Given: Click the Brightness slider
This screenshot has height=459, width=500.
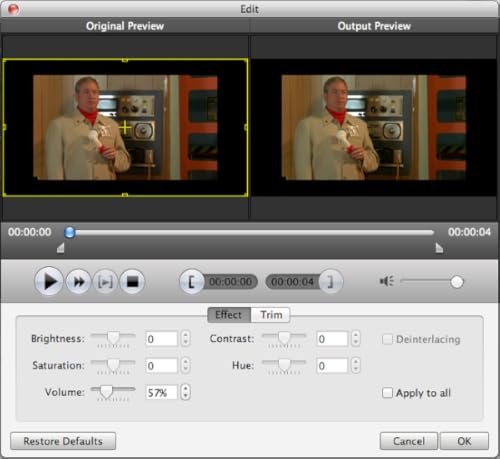Looking at the screenshot, I should click(113, 339).
